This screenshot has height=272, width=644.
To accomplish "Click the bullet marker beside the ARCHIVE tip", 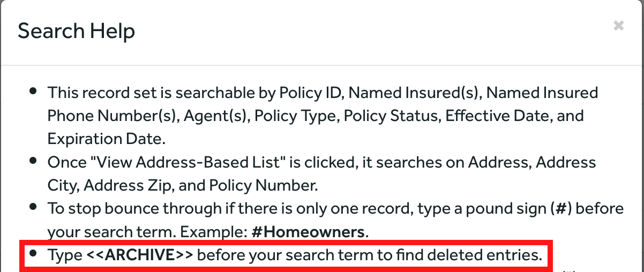I will (x=34, y=253).
